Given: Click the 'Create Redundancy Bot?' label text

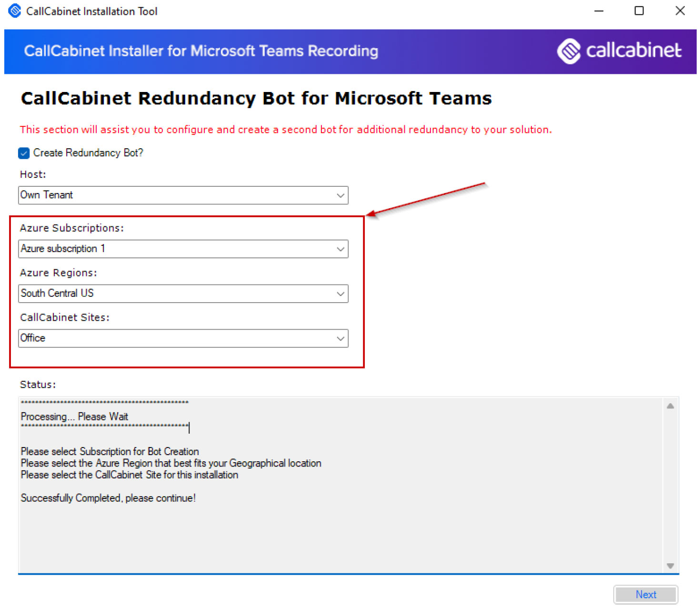Looking at the screenshot, I should pos(88,153).
